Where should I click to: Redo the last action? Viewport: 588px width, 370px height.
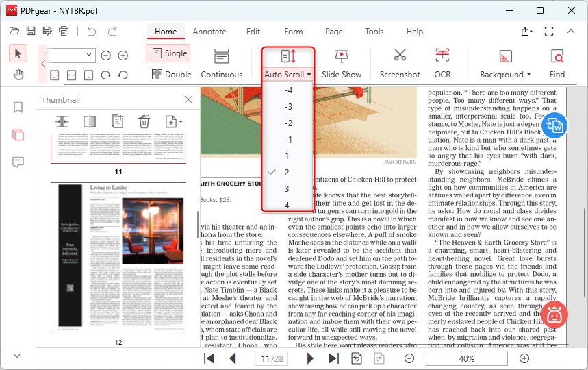point(112,31)
